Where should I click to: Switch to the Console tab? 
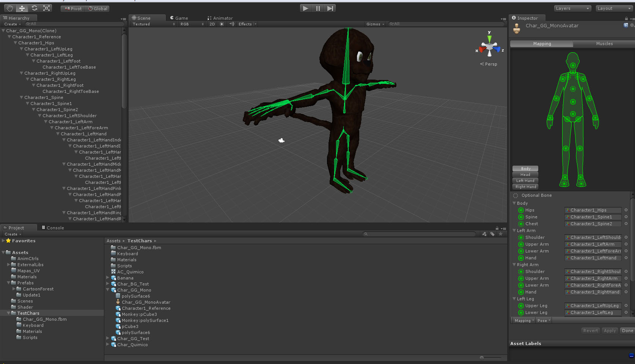(53, 228)
